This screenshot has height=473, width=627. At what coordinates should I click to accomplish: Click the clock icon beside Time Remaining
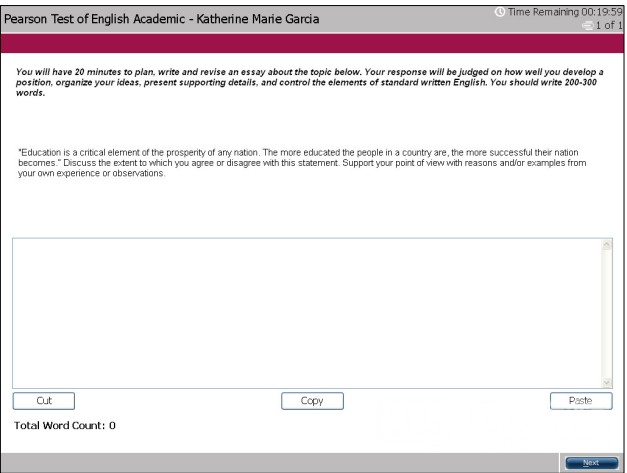click(x=499, y=12)
